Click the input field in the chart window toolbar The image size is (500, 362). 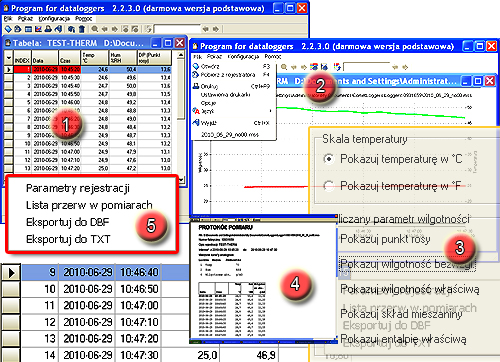click(366, 67)
